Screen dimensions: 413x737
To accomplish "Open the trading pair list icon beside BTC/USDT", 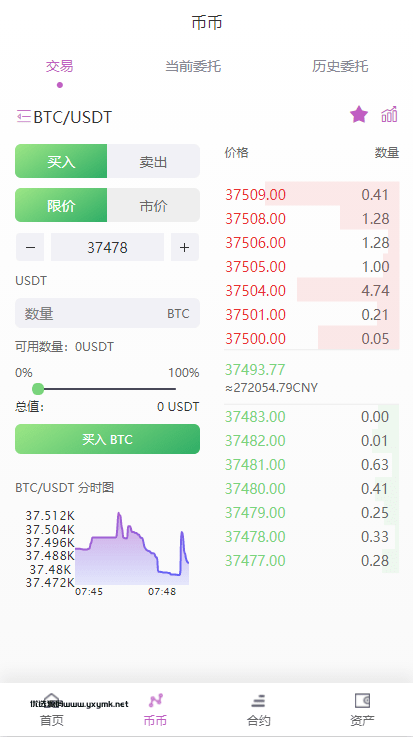I will pyautogui.click(x=23, y=116).
